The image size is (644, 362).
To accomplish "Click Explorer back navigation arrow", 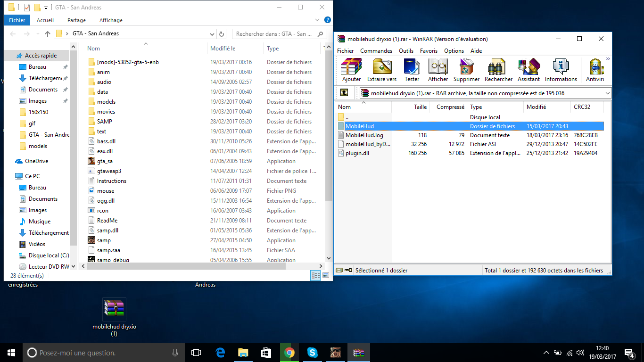I will pyautogui.click(x=13, y=34).
